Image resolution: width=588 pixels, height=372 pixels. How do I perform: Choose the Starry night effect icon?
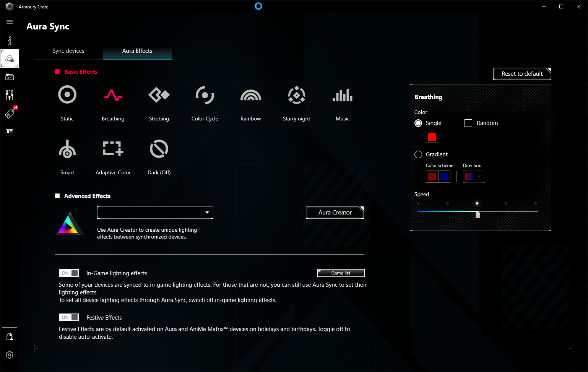tap(297, 95)
